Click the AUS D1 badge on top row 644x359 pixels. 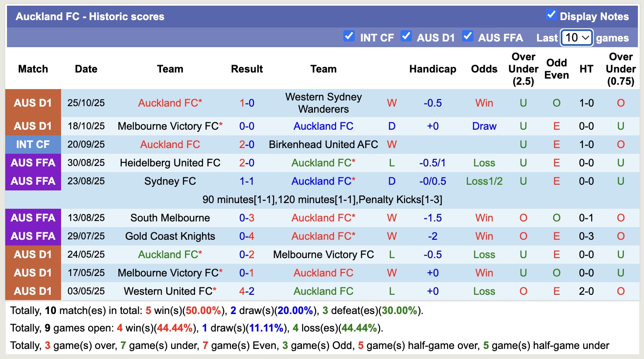[x=33, y=103]
